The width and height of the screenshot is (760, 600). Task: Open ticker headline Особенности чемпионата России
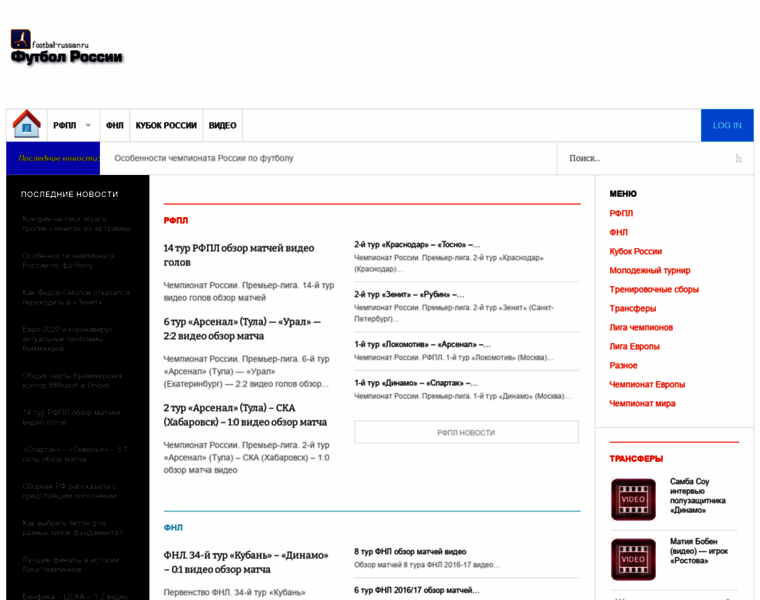tap(204, 158)
